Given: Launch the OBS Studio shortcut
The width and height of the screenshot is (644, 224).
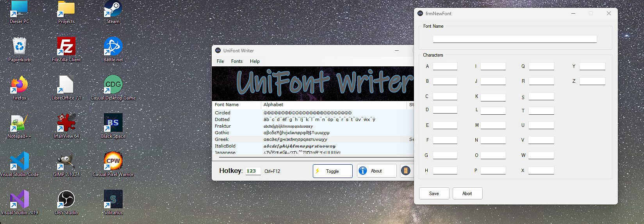Looking at the screenshot, I should 66,203.
